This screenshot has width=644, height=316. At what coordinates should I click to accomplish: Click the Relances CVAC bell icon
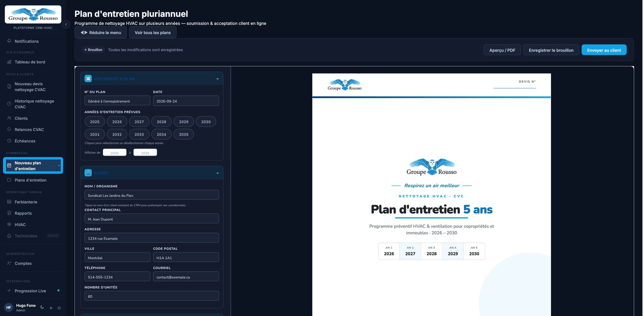(9, 129)
